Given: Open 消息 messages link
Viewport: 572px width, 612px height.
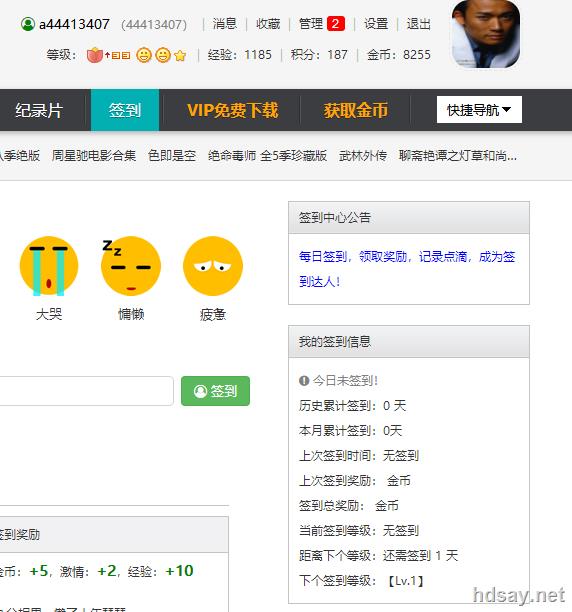Looking at the screenshot, I should pos(225,24).
